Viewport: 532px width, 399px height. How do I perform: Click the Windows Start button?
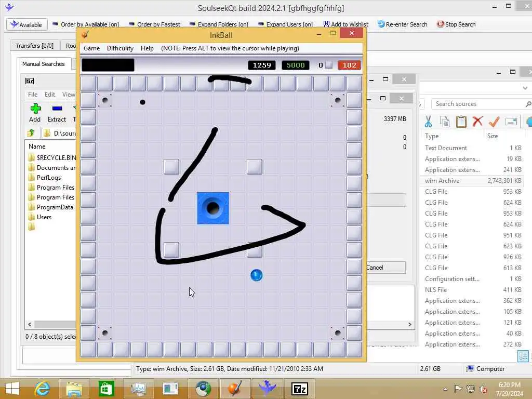pos(12,389)
